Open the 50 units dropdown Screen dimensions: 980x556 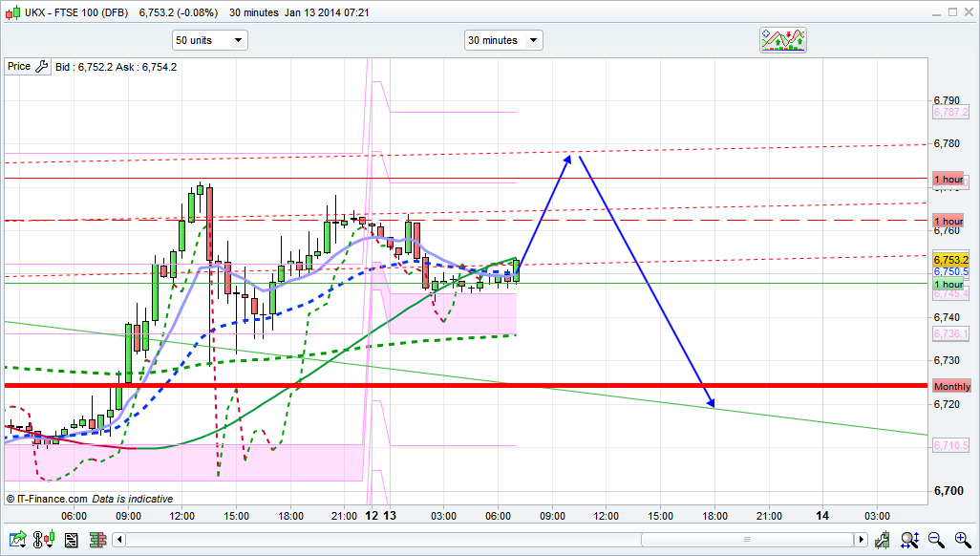(209, 40)
